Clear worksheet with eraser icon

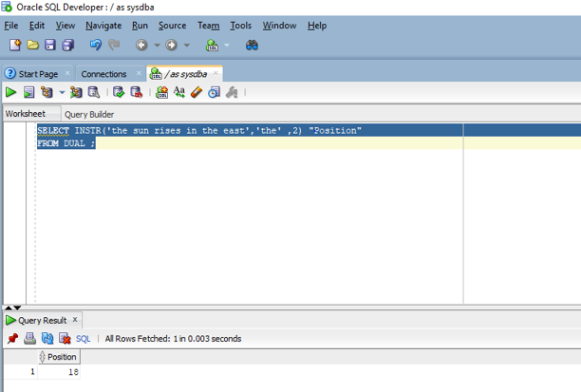197,92
